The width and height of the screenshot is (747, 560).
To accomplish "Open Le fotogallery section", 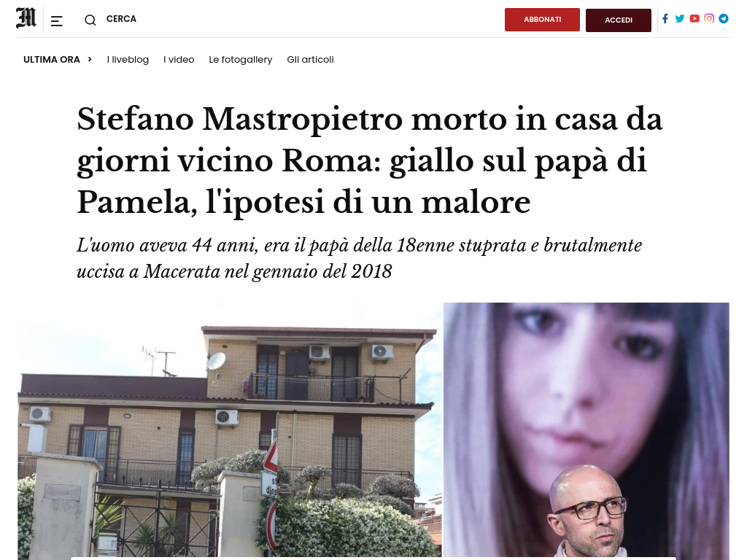I will point(241,60).
